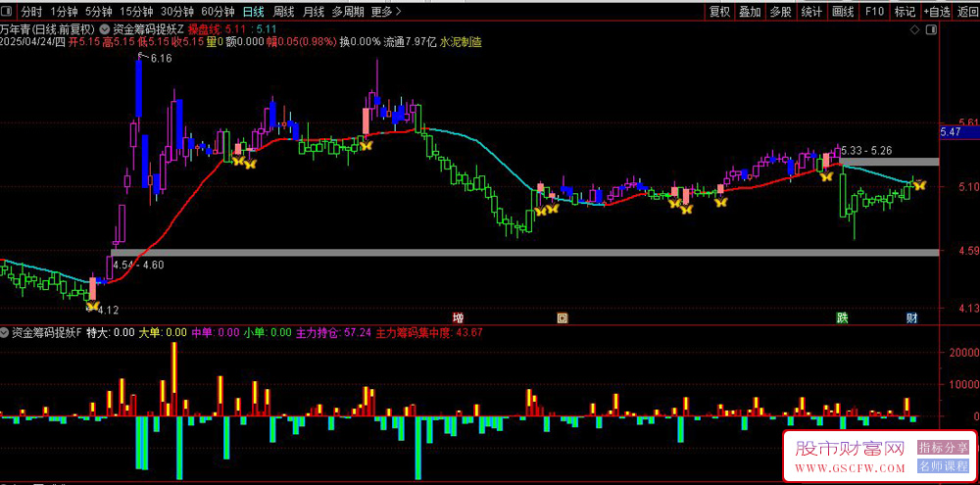The width and height of the screenshot is (980, 485).
Task: Select the 60分钟 period tab
Action: pyautogui.click(x=218, y=11)
